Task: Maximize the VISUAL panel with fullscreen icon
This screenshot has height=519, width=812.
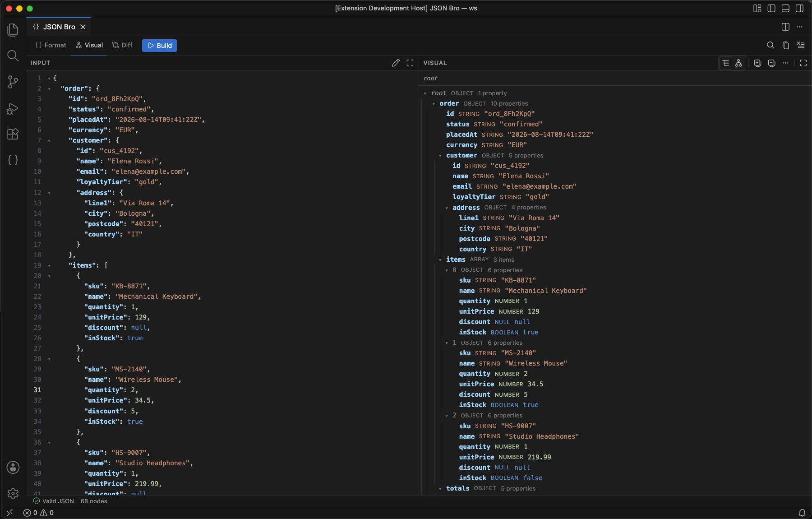Action: pos(803,63)
